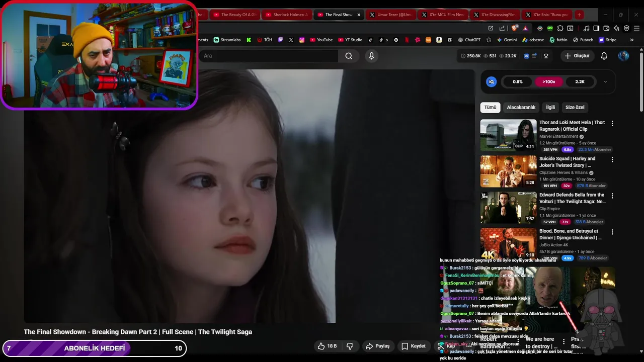Open the YouTube bookmark
The width and height of the screenshot is (644, 362).
(321, 40)
